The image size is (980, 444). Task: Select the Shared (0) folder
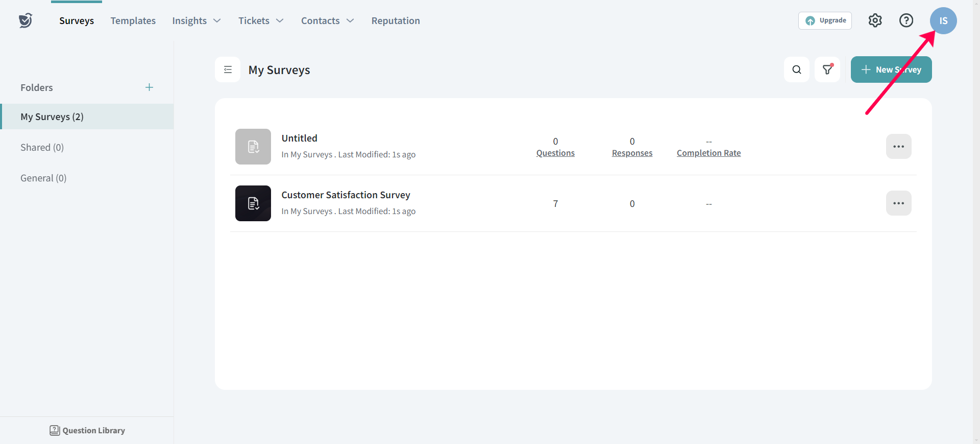[x=42, y=148]
